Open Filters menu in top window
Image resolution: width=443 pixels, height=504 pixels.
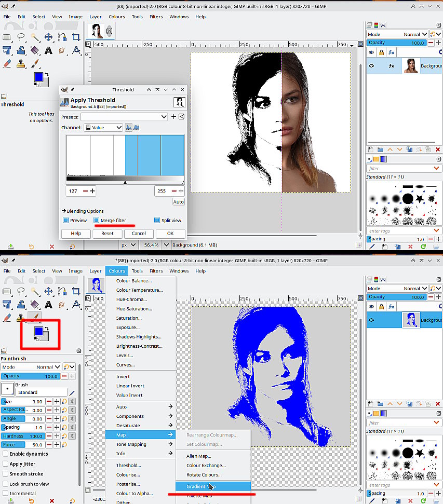156,17
